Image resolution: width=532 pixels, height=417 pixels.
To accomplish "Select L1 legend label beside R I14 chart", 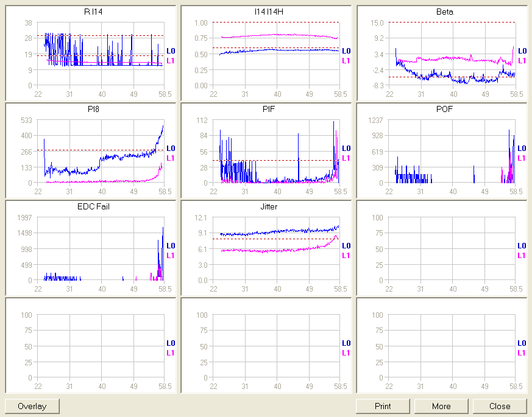I will 171,61.
